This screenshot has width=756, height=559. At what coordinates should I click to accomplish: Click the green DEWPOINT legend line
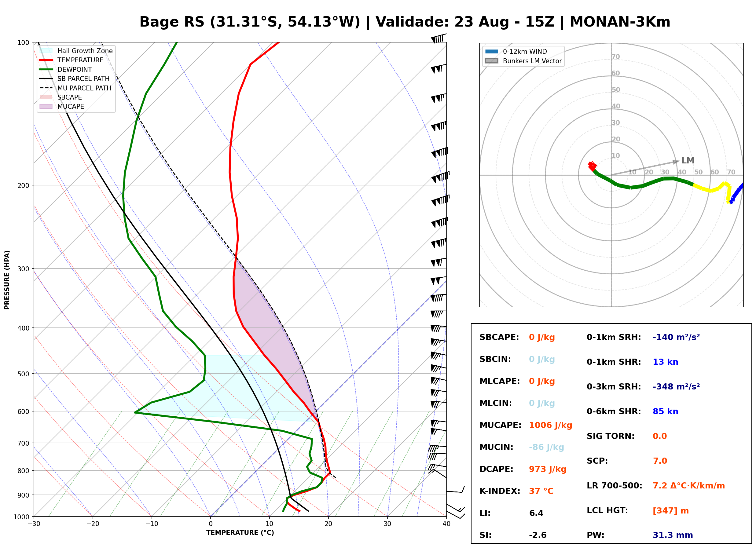(46, 69)
